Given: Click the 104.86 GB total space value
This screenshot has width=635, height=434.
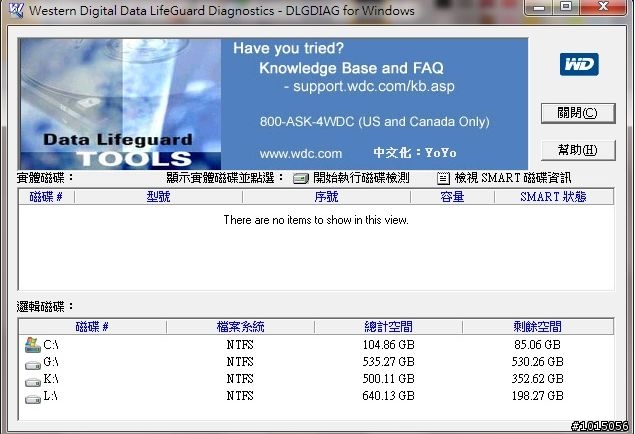Looking at the screenshot, I should pyautogui.click(x=388, y=345).
